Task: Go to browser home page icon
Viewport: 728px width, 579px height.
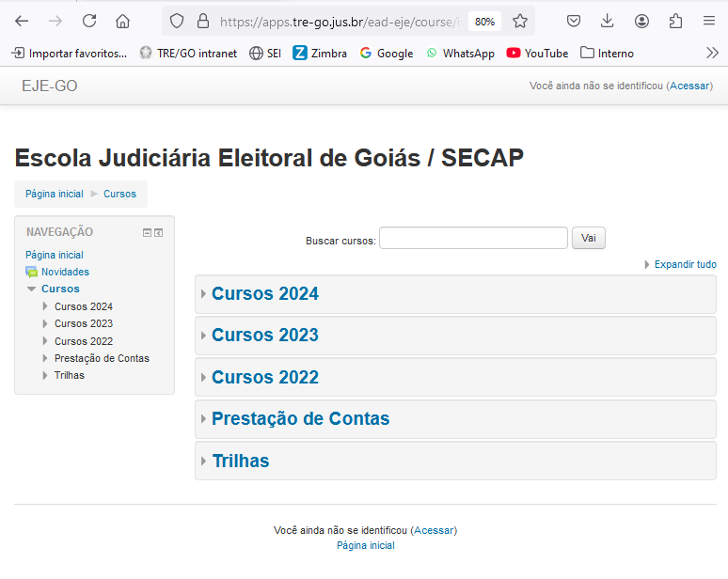Action: click(122, 21)
